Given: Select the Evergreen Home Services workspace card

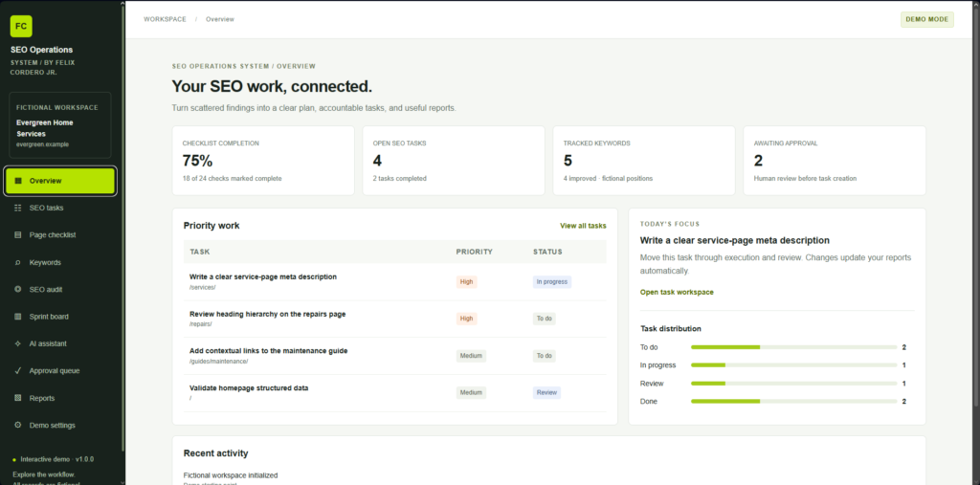Looking at the screenshot, I should tap(60, 125).
